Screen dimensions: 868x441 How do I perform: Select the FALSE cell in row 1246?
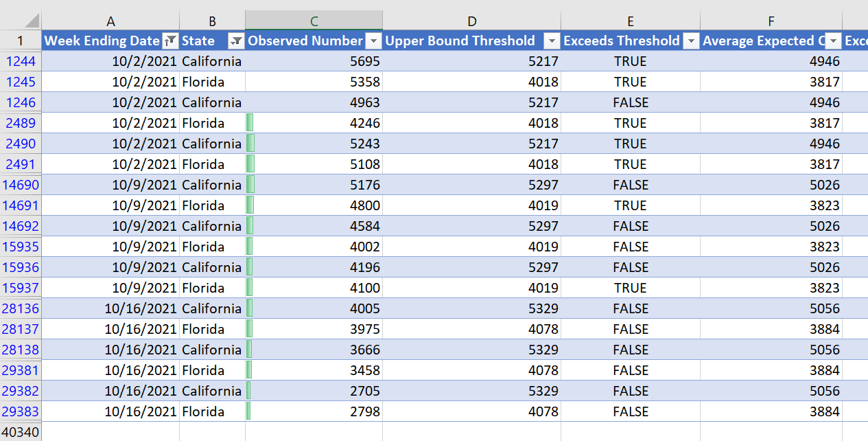click(x=630, y=102)
